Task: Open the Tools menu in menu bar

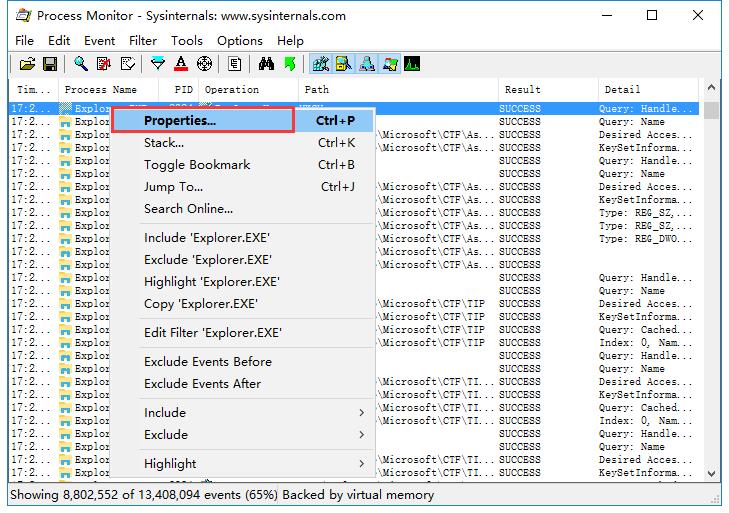Action: click(x=186, y=40)
